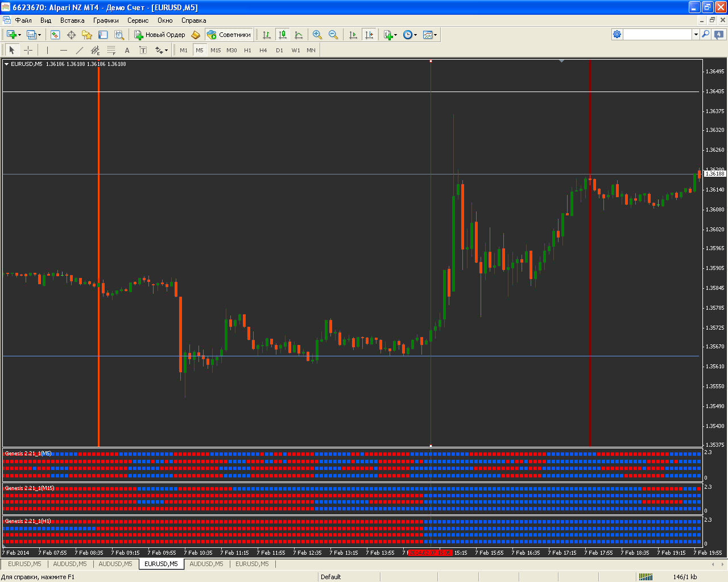
Task: Zoom in on the chart
Action: tap(317, 35)
